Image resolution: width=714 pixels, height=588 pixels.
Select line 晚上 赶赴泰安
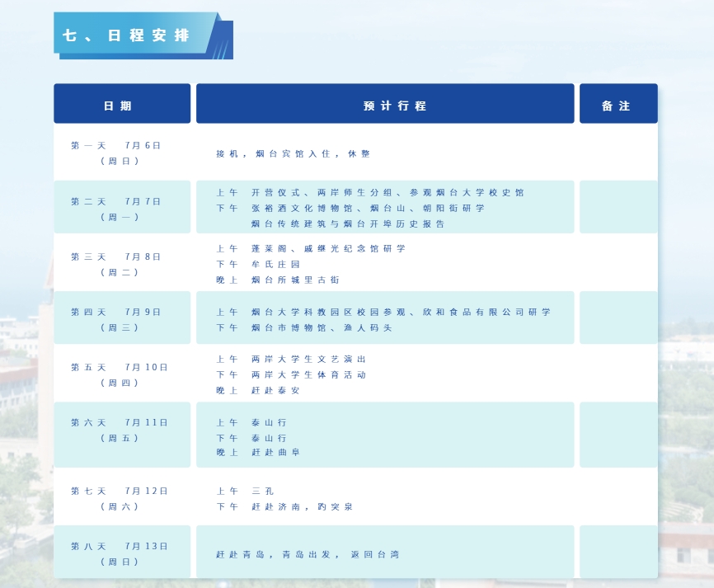(258, 390)
